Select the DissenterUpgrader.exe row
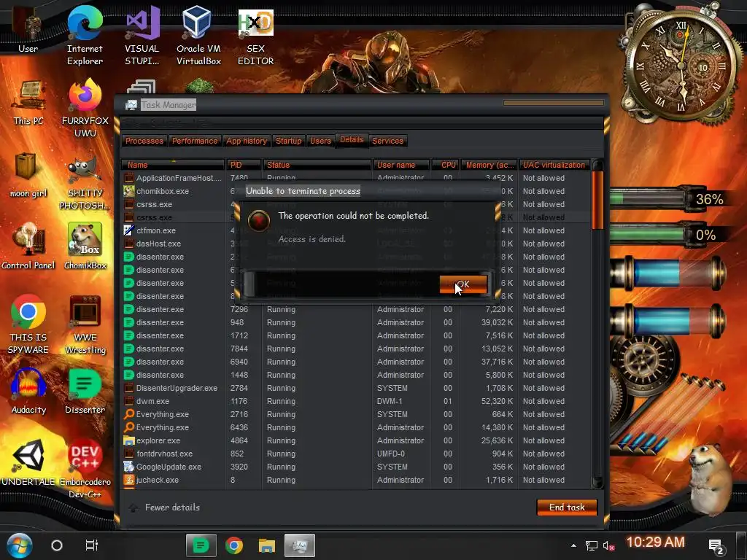This screenshot has height=560, width=747. [356, 388]
